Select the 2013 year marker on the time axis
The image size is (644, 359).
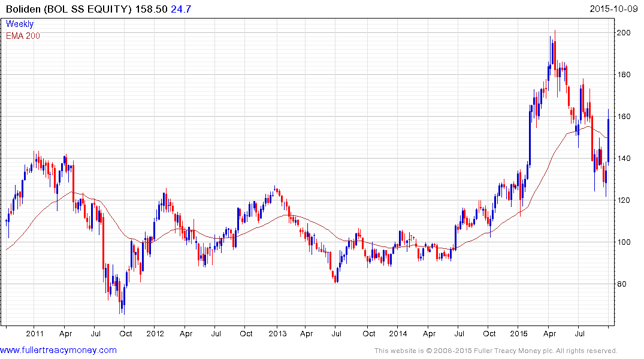[277, 333]
